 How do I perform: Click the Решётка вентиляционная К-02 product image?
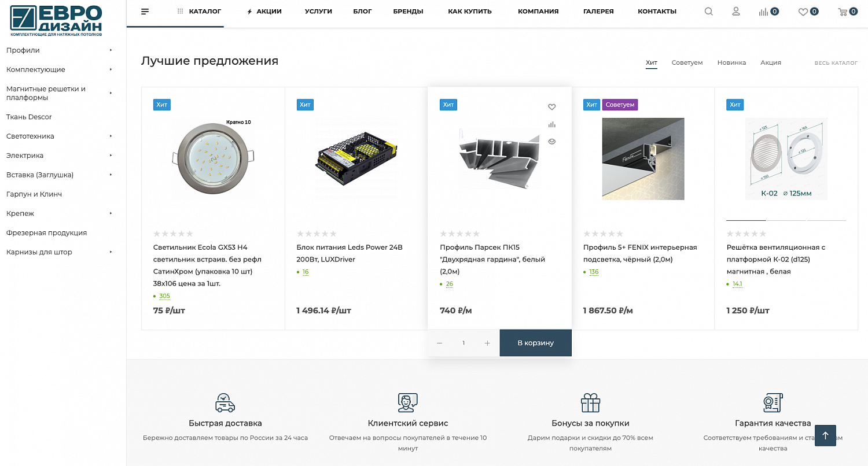[x=786, y=159]
